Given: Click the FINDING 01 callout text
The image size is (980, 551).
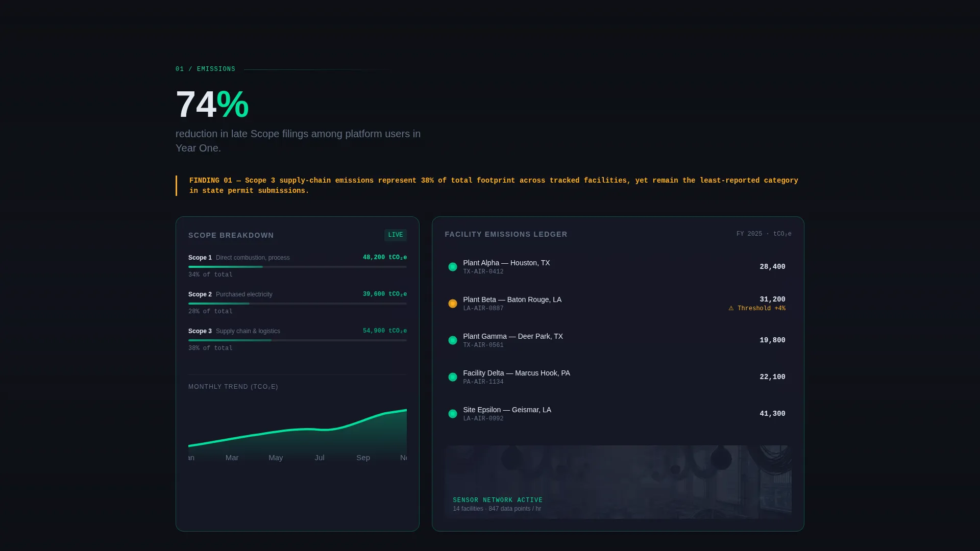Looking at the screenshot, I should [x=494, y=186].
